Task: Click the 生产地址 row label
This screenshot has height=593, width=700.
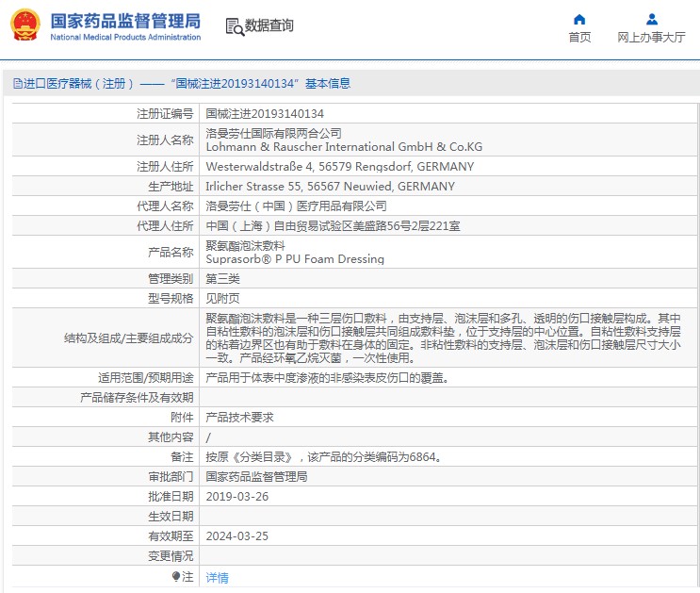Action: tap(171, 187)
